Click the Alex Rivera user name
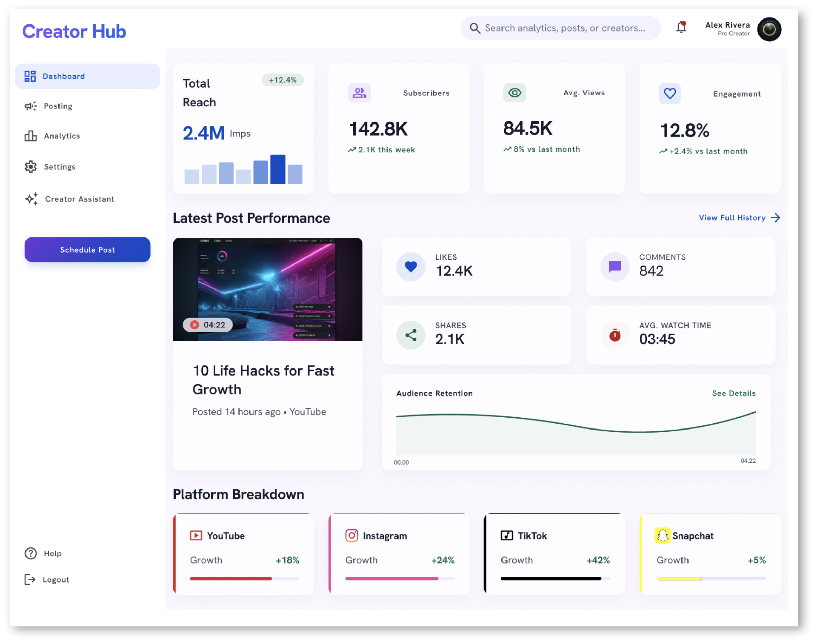The width and height of the screenshot is (817, 644). (x=727, y=25)
